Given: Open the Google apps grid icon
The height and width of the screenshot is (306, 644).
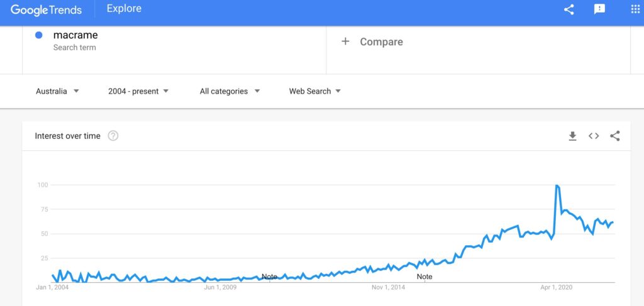Looking at the screenshot, I should click(x=635, y=9).
